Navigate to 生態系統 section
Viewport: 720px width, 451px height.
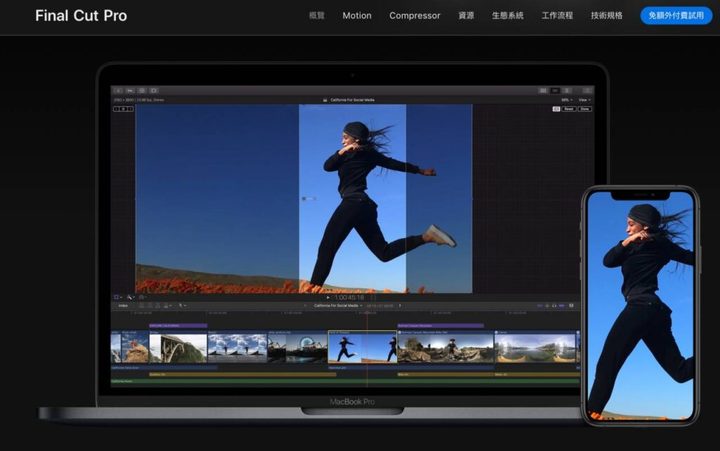pos(507,16)
